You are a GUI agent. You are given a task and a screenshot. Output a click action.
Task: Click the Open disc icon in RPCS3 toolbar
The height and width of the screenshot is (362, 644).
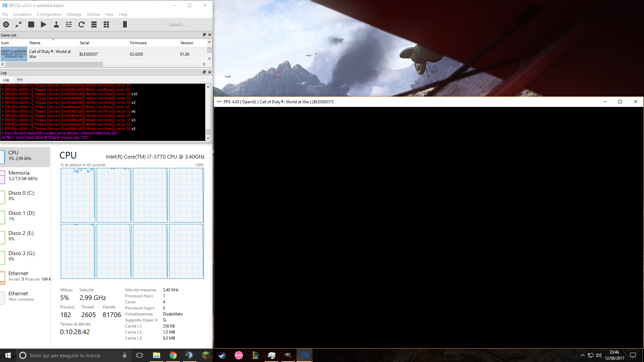click(6, 24)
